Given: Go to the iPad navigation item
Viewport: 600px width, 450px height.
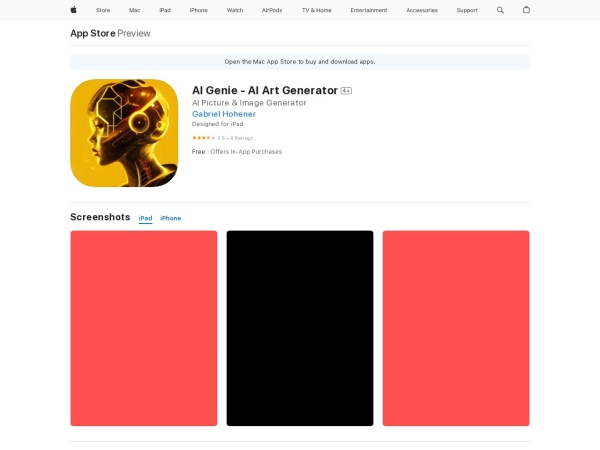Looking at the screenshot, I should tap(165, 10).
